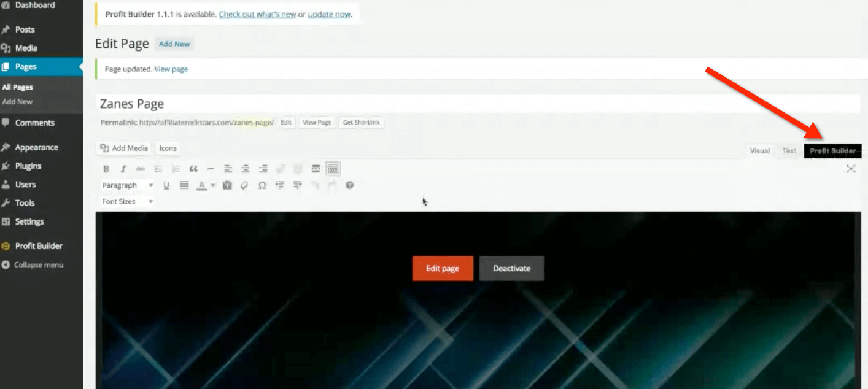868x389 pixels.
Task: Open the Paragraph format dropdown
Action: [128, 185]
